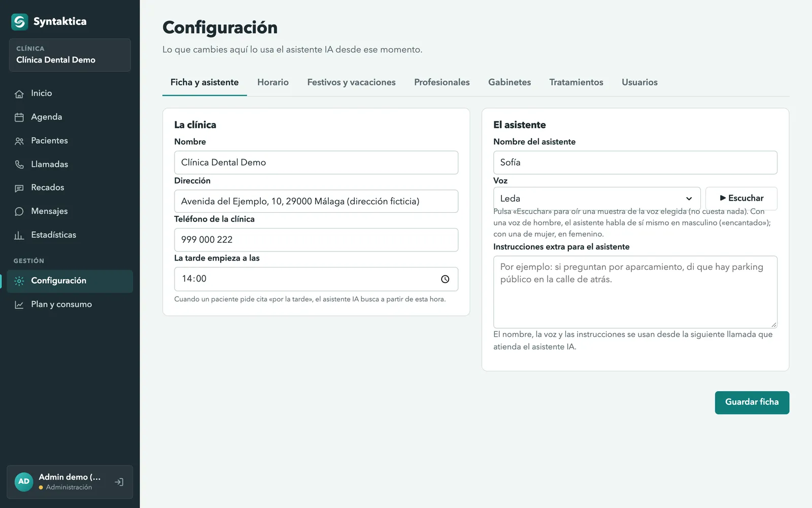
Task: Click the Pacientes people icon
Action: pos(19,141)
